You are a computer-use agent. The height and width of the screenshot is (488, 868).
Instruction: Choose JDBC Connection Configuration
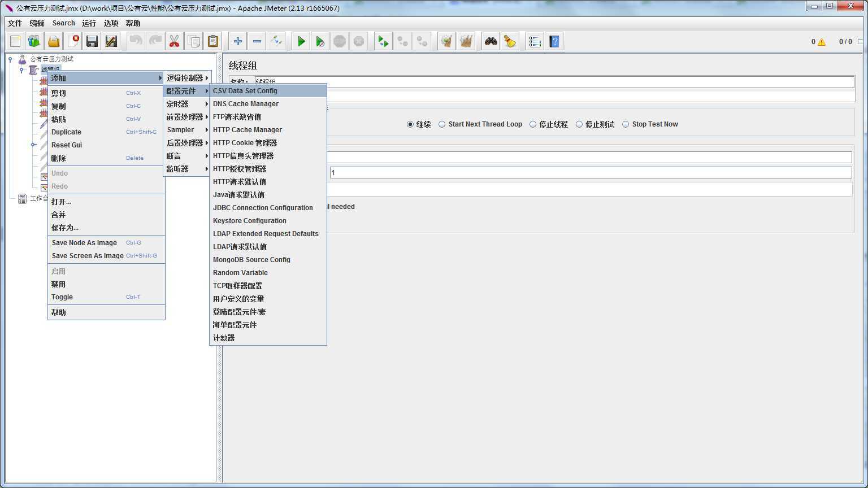coord(268,208)
